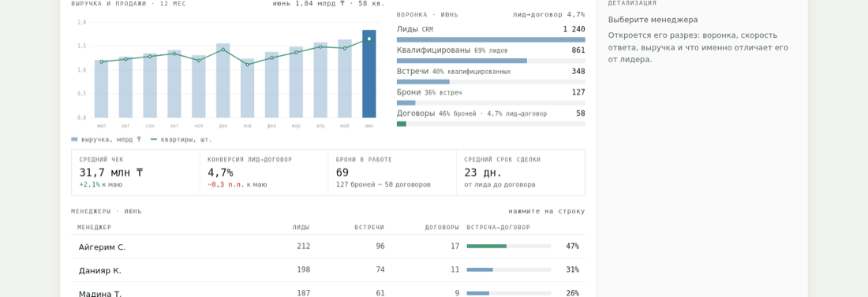Screen dimensions: 868x297
Task: Click the Встречи funnel progress bar
Action: [491, 82]
